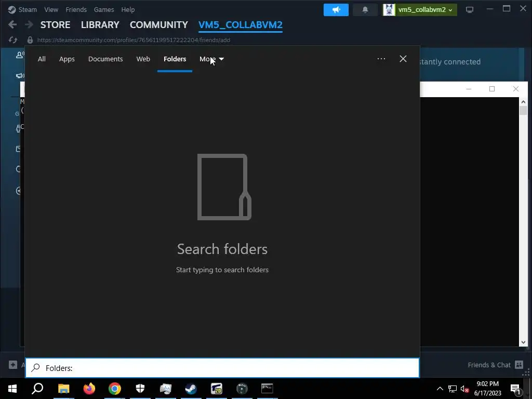Screen dimensions: 532x399
Task: Open the VM5_COLLABVM2 profile section
Action: (x=241, y=25)
